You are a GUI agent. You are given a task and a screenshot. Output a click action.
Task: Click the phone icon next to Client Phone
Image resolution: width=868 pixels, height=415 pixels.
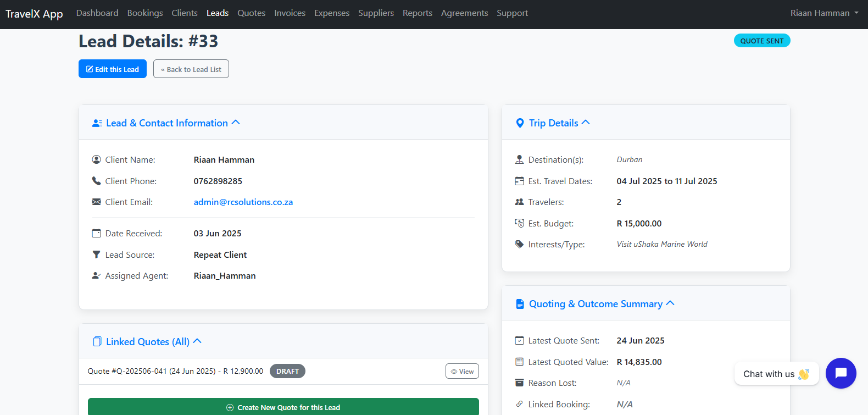96,181
